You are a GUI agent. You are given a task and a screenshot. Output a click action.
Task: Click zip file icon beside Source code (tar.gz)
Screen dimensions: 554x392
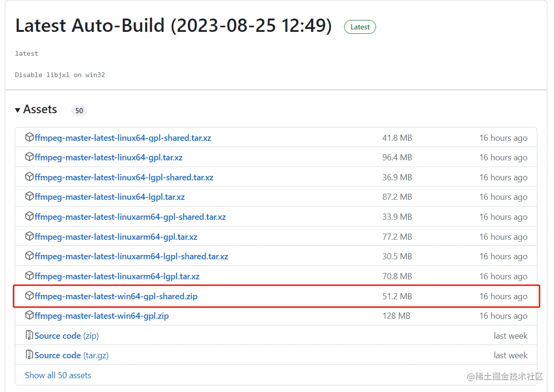pos(30,355)
